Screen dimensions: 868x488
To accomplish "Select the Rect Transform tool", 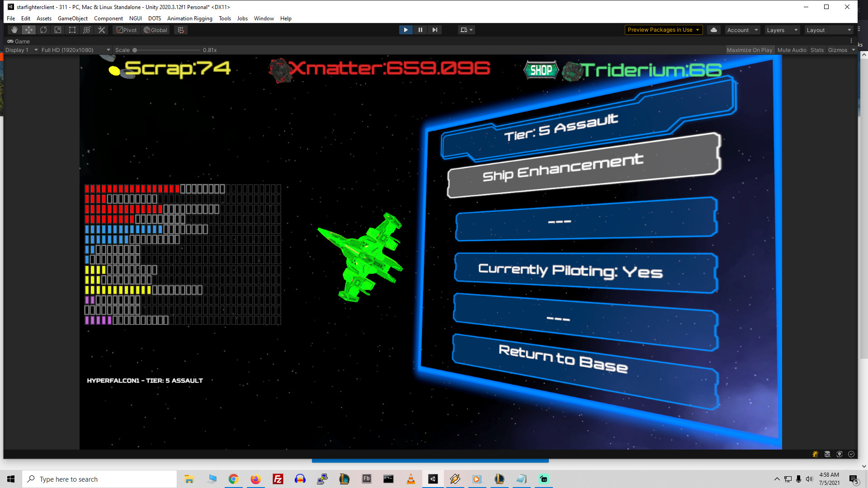I will [x=72, y=30].
